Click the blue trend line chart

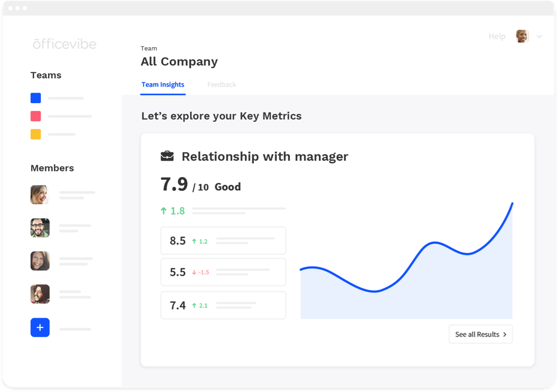pyautogui.click(x=406, y=261)
